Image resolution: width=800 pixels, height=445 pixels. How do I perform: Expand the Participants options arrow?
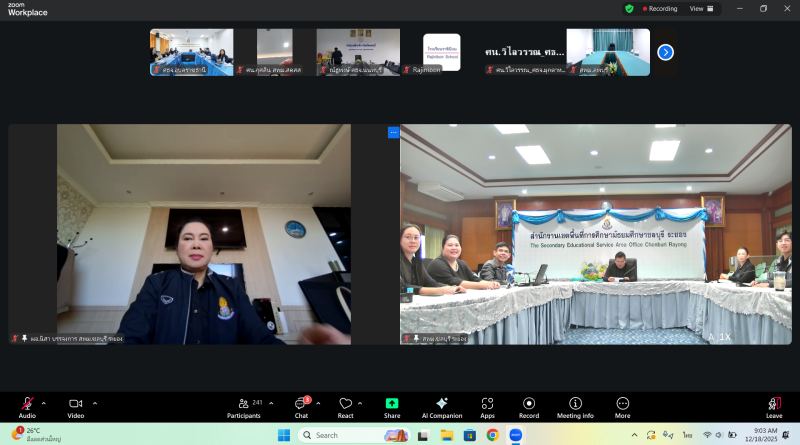point(271,403)
